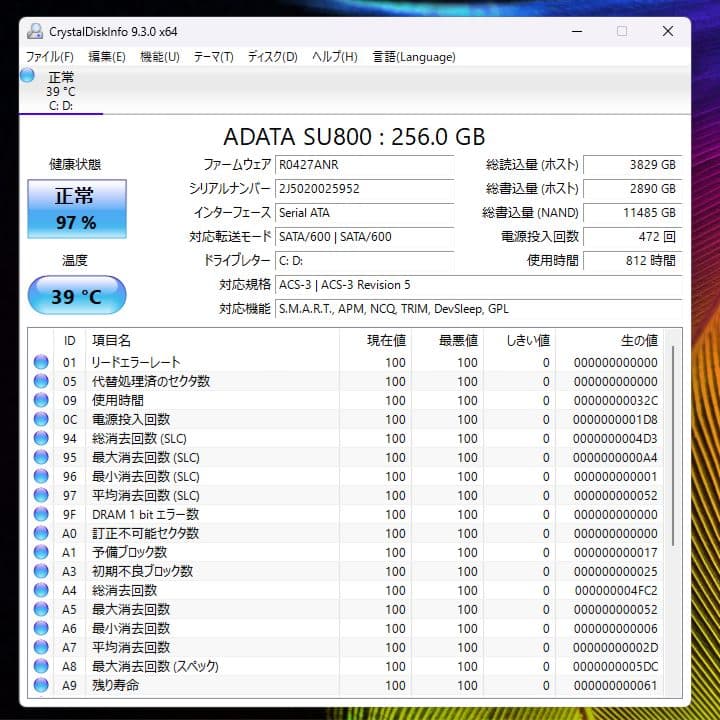The width and height of the screenshot is (720, 720).
Task: Click the interface field Serial ATA
Action: point(365,213)
